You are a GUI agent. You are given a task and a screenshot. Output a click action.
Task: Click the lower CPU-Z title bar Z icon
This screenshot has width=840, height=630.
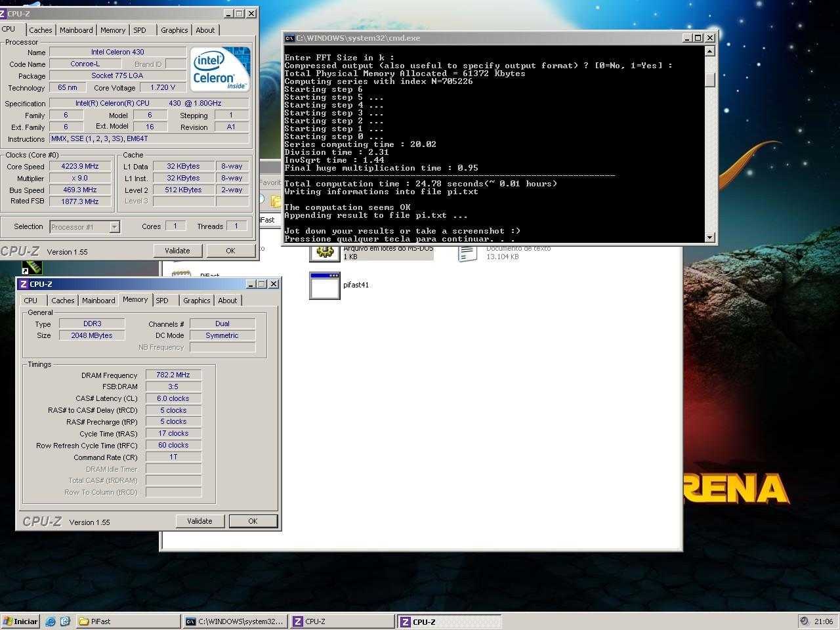[24, 284]
